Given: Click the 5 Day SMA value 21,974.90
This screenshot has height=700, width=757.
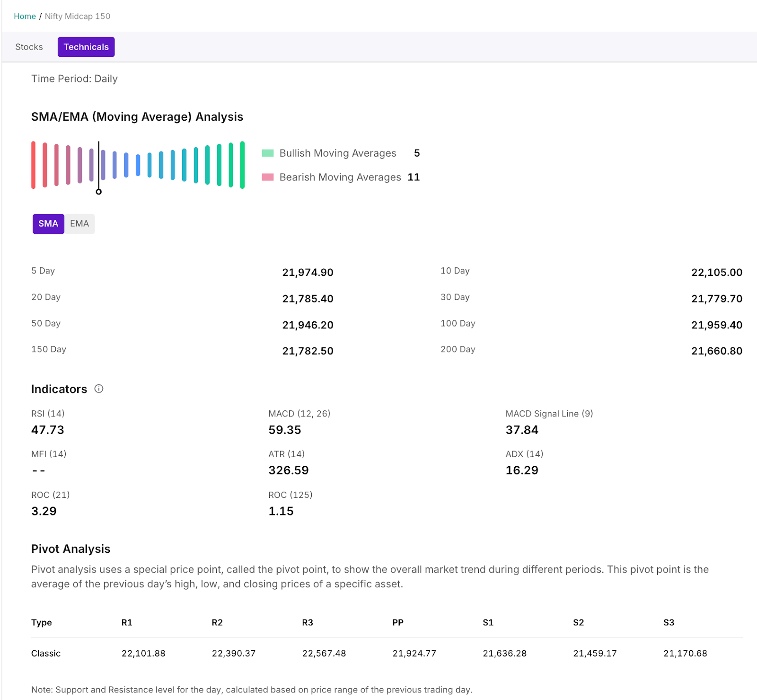Looking at the screenshot, I should tap(308, 273).
